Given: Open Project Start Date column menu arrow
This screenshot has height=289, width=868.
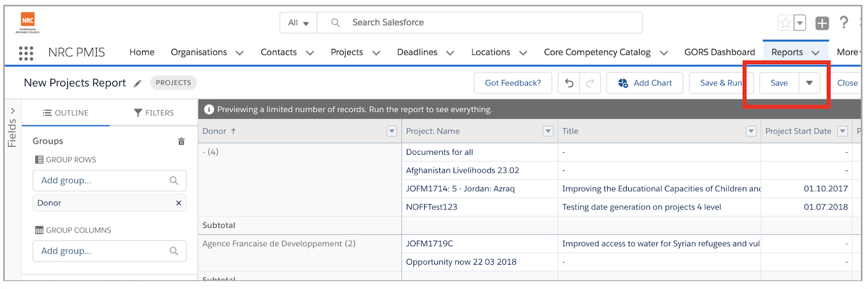Looking at the screenshot, I should click(x=843, y=131).
